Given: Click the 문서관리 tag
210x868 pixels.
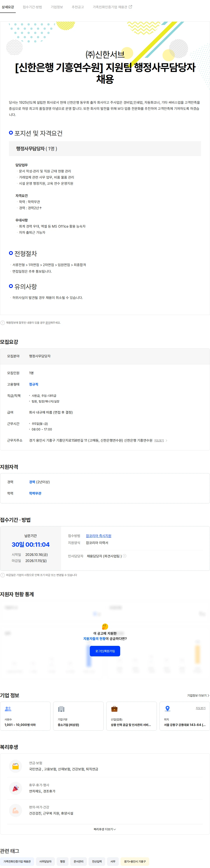Looking at the screenshot, I should [x=78, y=861].
